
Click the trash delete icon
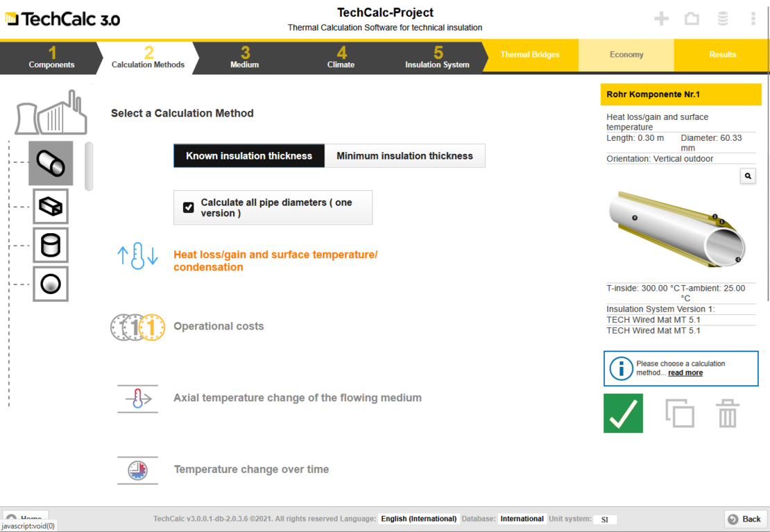[727, 413]
